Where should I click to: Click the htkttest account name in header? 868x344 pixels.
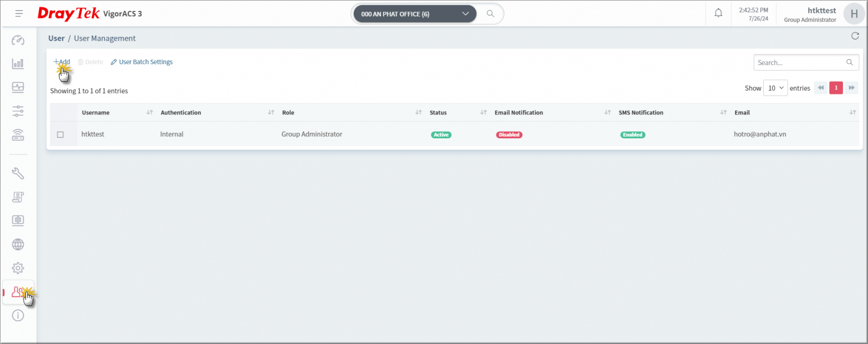(x=822, y=10)
